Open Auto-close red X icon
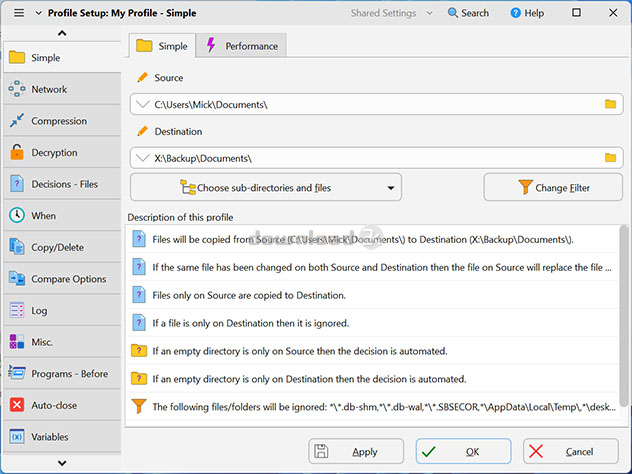This screenshot has height=474, width=632. [17, 405]
